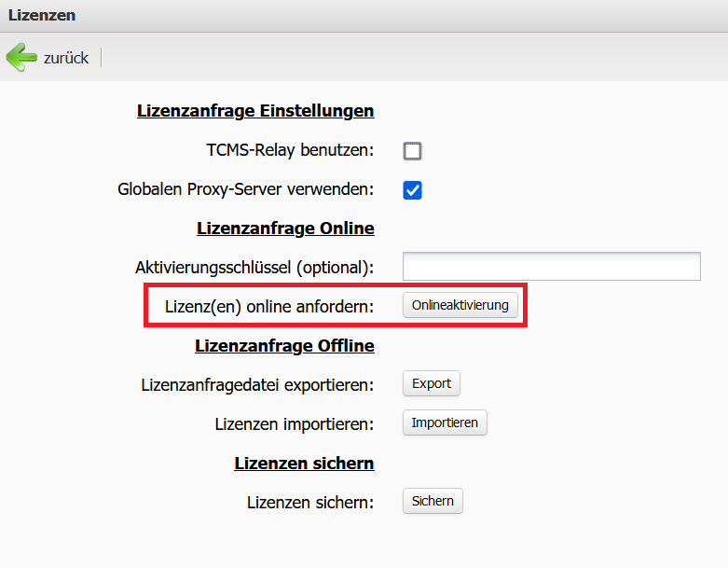Click the Sichern button

(x=433, y=501)
